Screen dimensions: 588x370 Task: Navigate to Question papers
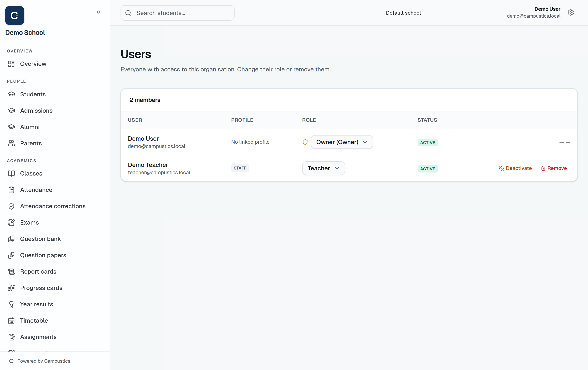click(x=43, y=255)
